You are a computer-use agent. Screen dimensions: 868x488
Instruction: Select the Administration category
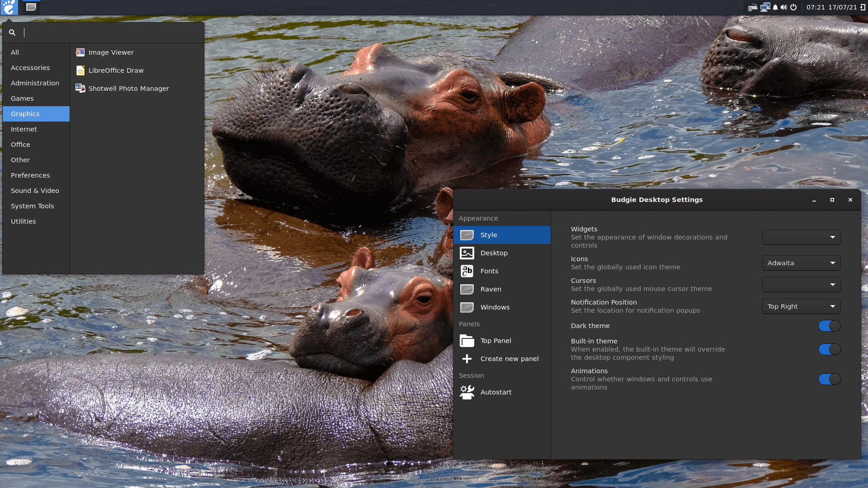(x=36, y=83)
